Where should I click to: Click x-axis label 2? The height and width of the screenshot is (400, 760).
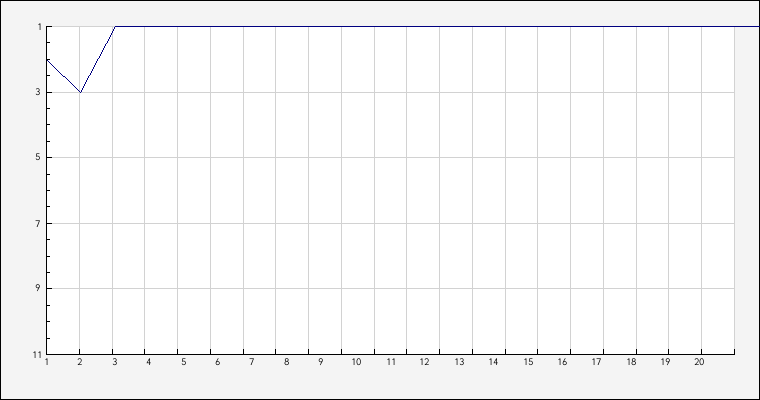[x=80, y=362]
